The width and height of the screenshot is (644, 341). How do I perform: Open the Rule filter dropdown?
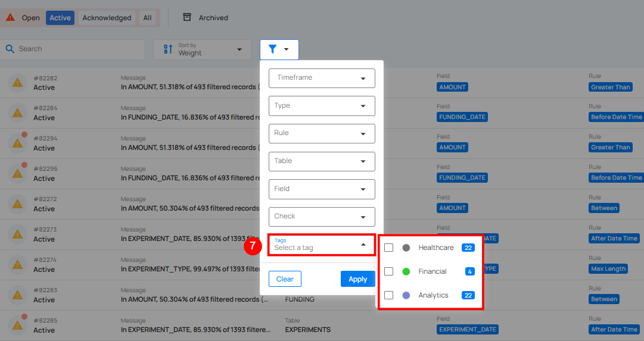click(x=322, y=133)
